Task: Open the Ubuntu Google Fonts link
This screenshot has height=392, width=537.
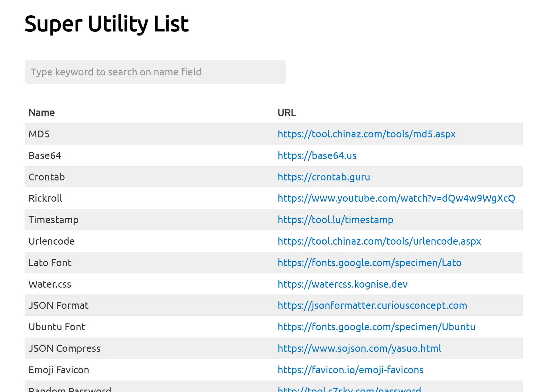Action: [377, 327]
